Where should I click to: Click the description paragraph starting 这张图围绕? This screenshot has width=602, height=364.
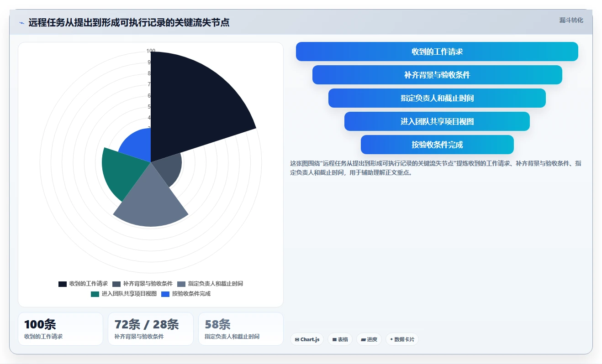[436, 168]
